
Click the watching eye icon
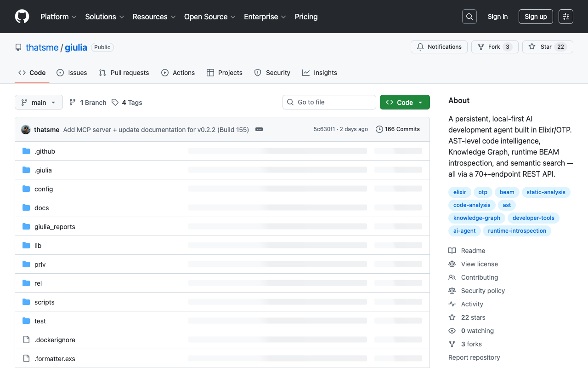tap(452, 330)
